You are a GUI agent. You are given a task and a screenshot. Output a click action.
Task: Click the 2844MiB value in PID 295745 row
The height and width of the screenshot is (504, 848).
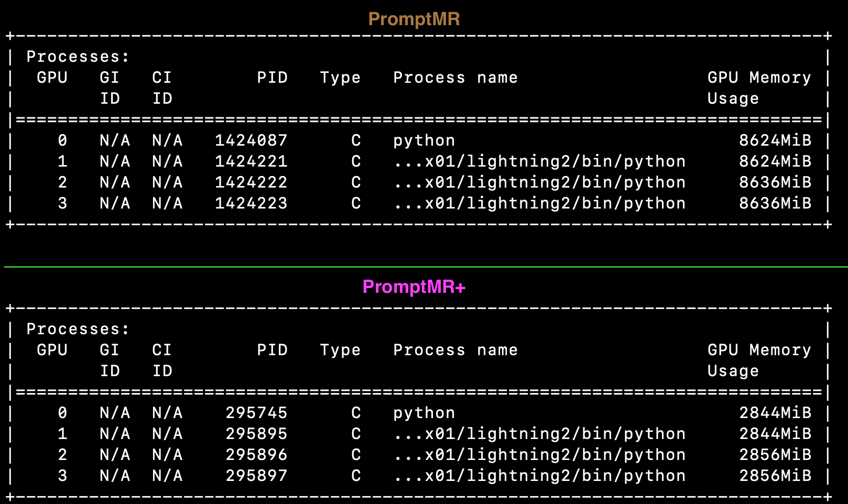775,413
